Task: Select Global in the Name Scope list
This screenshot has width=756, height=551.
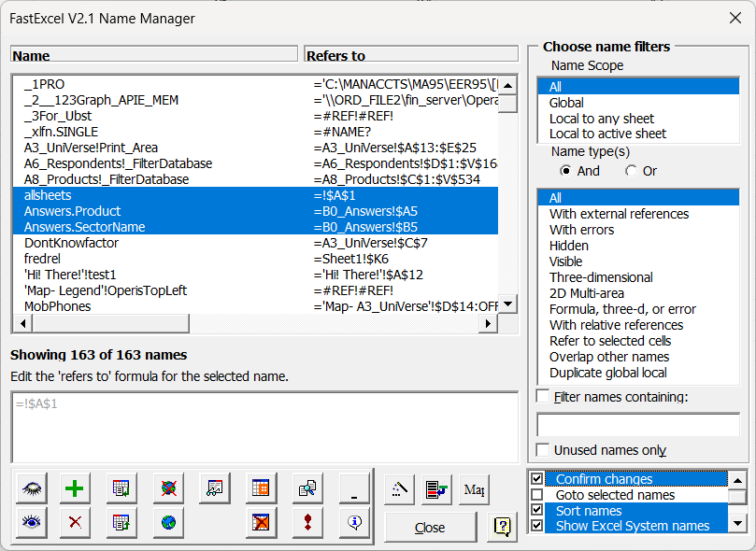Action: pos(638,103)
